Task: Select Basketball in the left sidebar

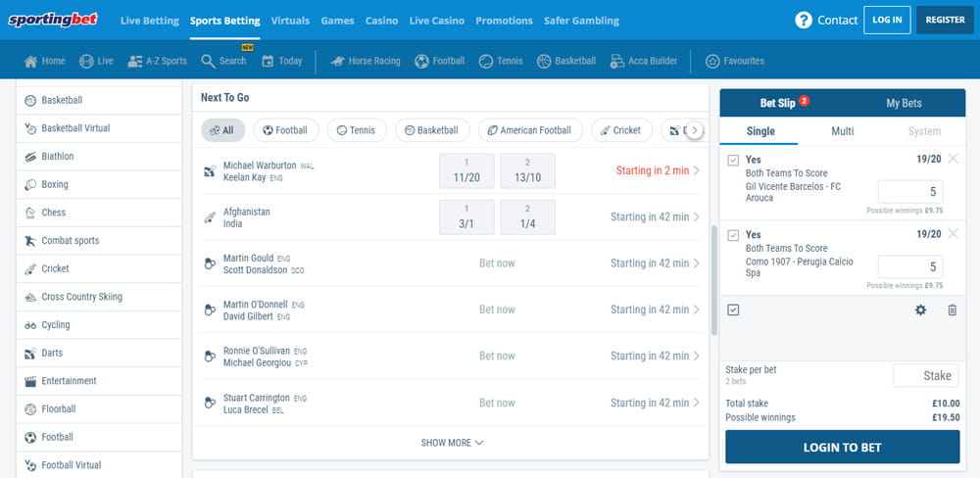Action: point(99,100)
